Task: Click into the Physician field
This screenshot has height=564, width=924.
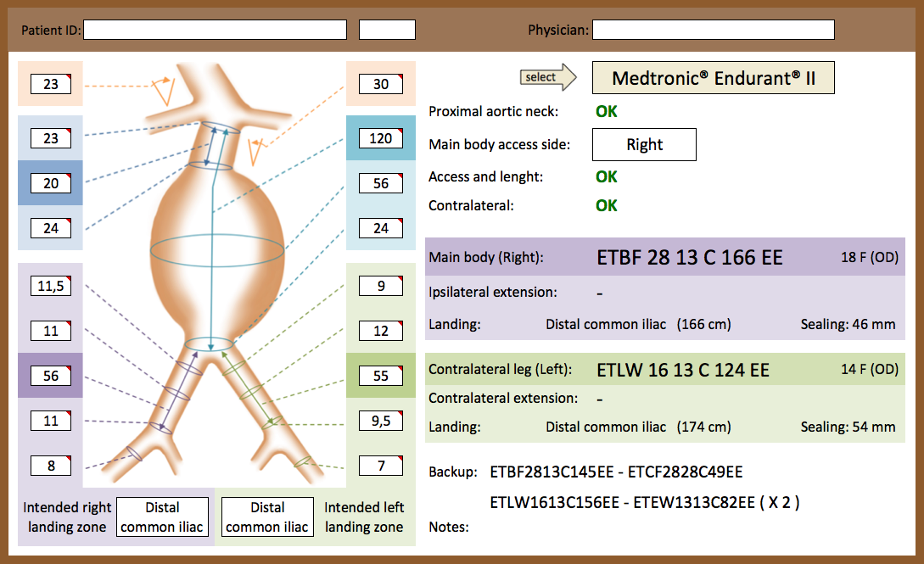Action: point(713,30)
